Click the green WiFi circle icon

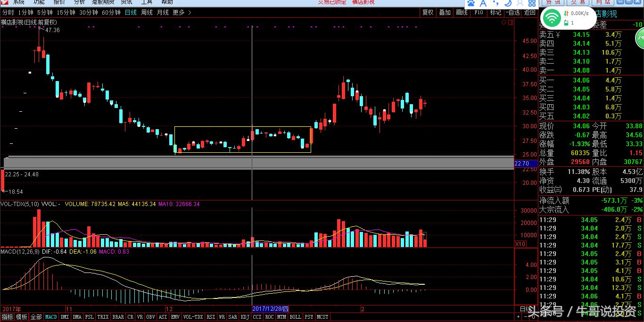tap(551, 18)
